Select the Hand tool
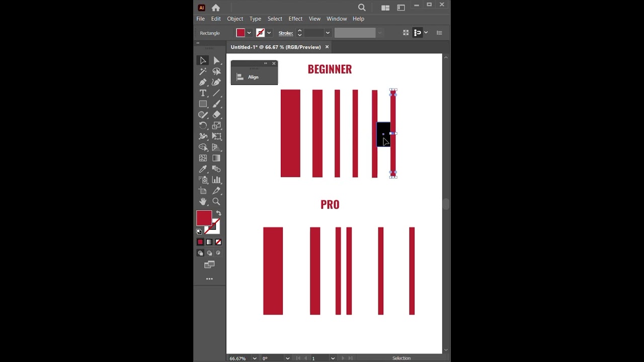This screenshot has height=362, width=644. [x=203, y=201]
